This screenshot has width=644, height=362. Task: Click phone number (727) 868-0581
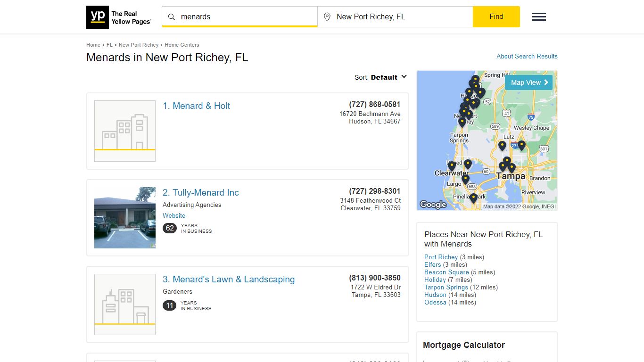(x=375, y=104)
